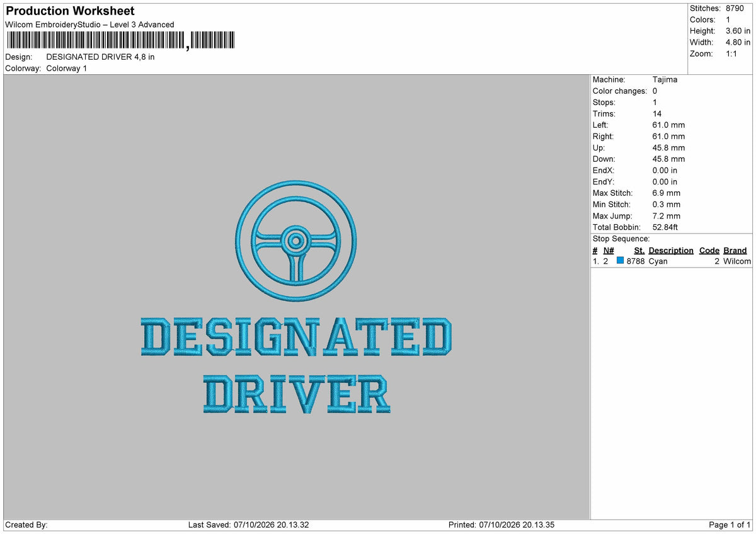Image resolution: width=756 pixels, height=534 pixels.
Task: Click the 'Code' column header
Action: [x=709, y=250]
